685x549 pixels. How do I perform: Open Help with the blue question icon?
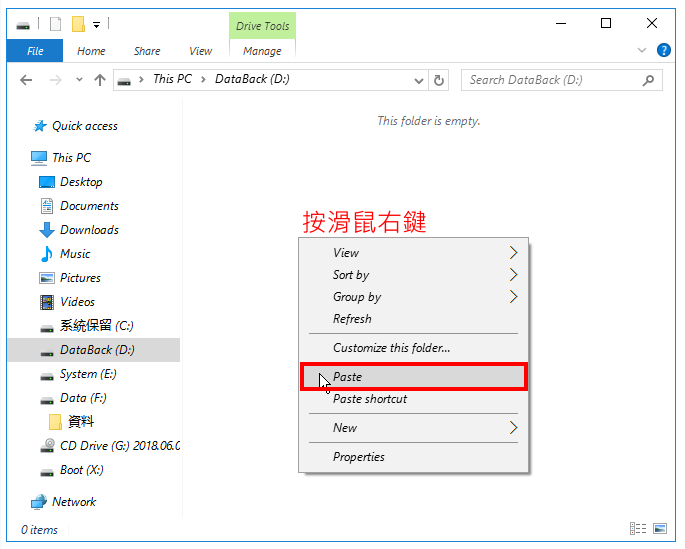(664, 50)
